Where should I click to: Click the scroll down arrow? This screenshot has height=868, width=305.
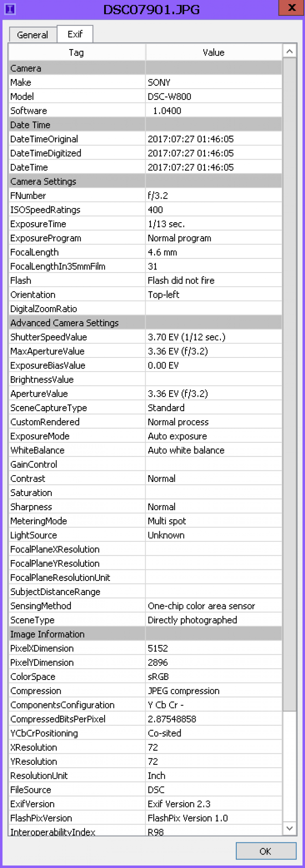tap(290, 828)
